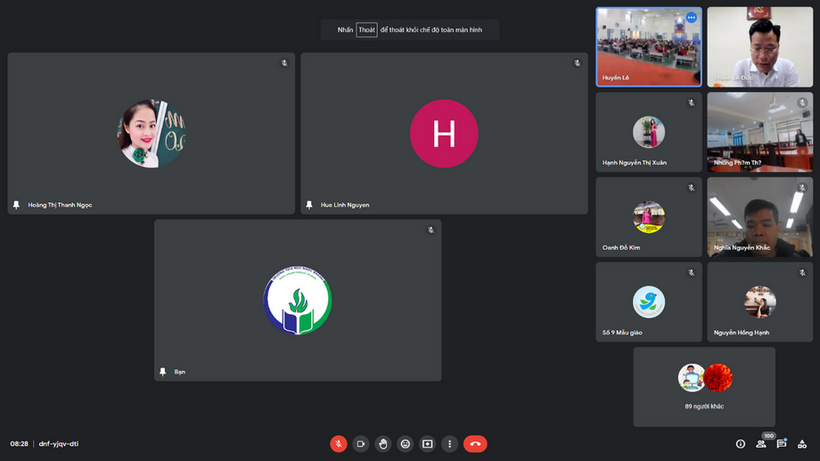The width and height of the screenshot is (820, 461).
Task: Click the pin icon on Hue Linh Nguyen tile
Action: pyautogui.click(x=310, y=204)
